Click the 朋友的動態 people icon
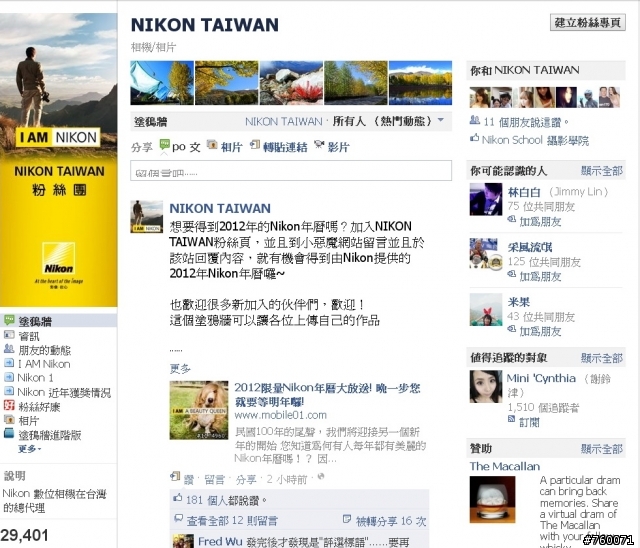Image resolution: width=640 pixels, height=548 pixels. coord(9,349)
